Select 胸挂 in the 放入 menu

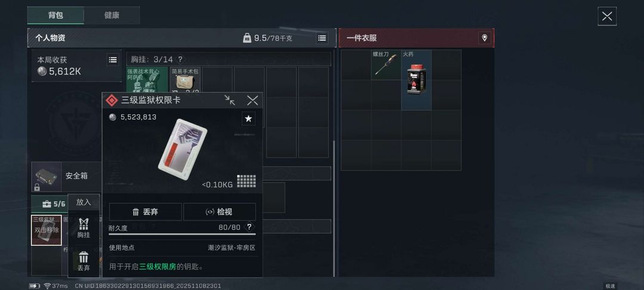point(84,227)
